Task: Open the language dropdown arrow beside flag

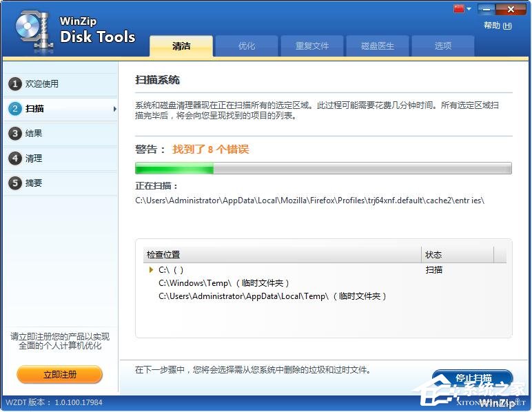Action: coord(469,9)
